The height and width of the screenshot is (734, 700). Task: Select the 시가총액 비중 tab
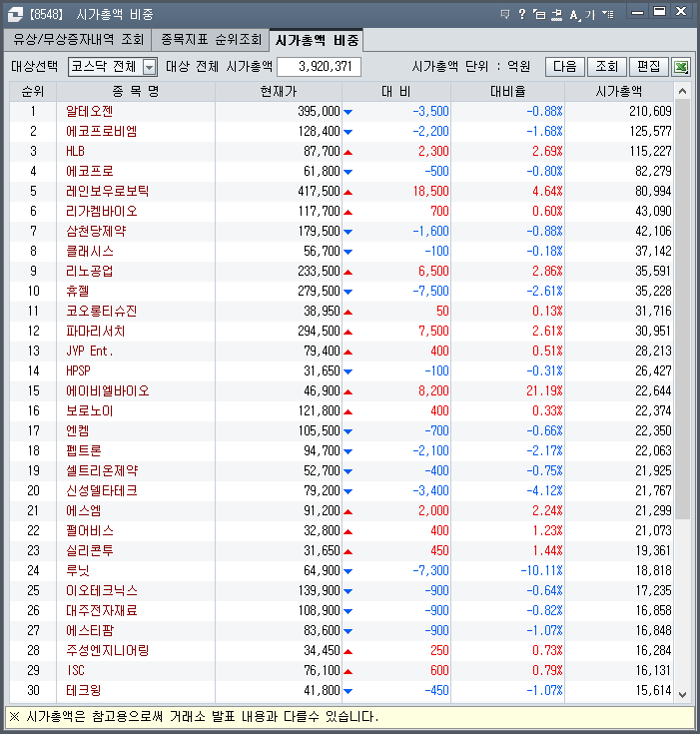click(x=317, y=40)
